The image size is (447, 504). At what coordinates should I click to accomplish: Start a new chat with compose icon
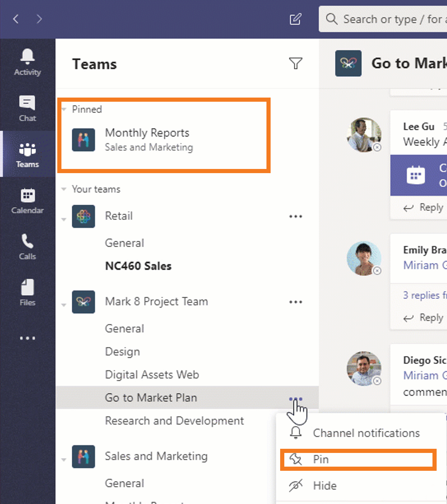point(296,19)
